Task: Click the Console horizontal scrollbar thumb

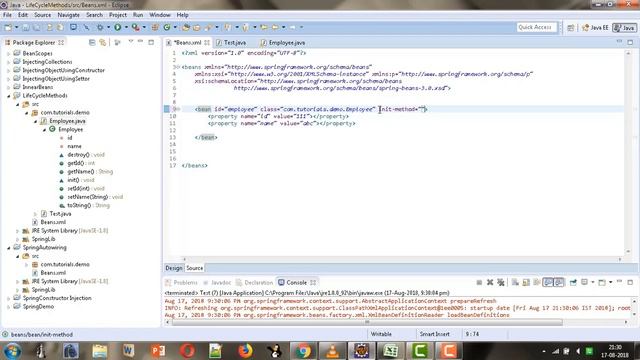Action: [x=367, y=322]
